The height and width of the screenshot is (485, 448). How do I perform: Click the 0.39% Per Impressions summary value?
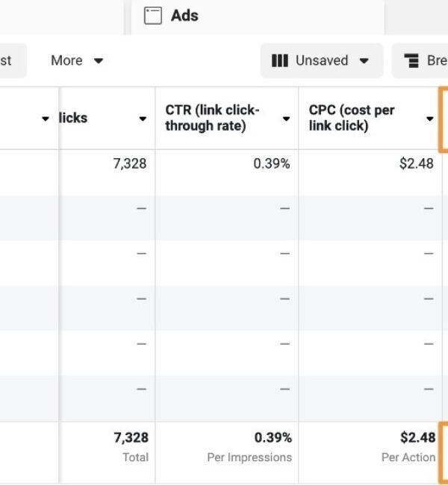click(273, 438)
